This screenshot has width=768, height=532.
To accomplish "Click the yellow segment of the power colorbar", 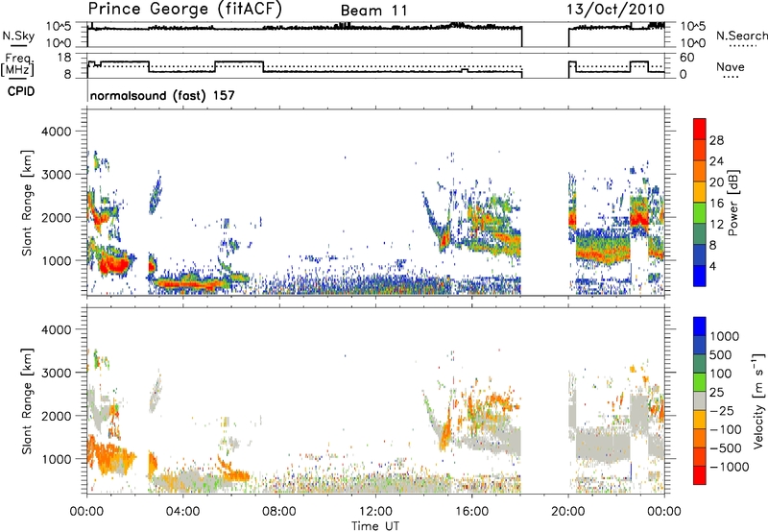I will [x=700, y=191].
